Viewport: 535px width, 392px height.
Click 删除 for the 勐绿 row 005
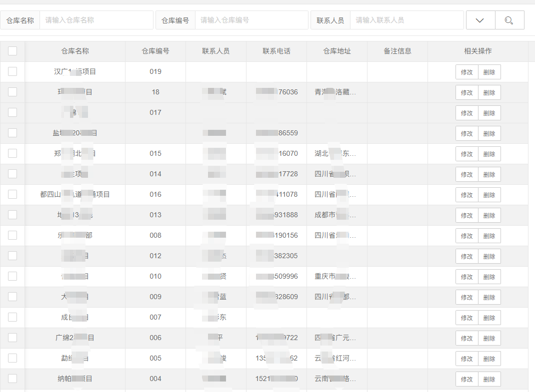[x=489, y=358]
